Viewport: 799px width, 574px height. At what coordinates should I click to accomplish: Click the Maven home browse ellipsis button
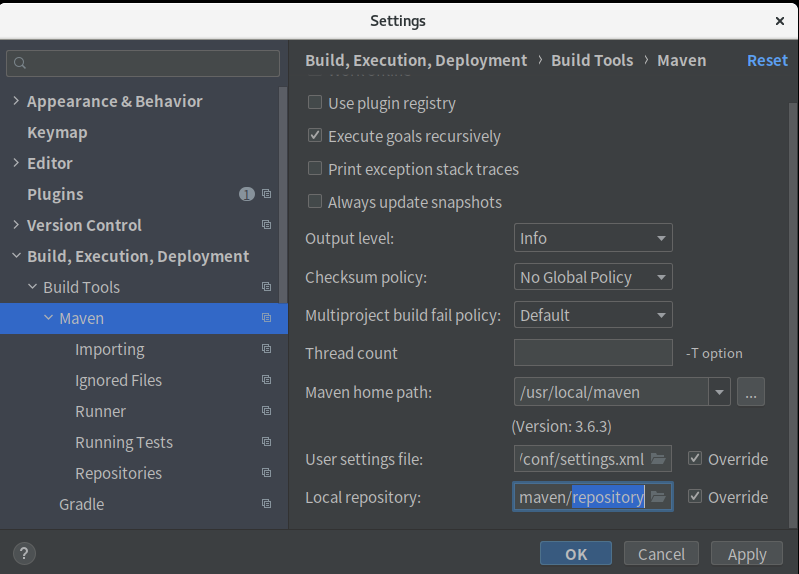click(x=751, y=392)
